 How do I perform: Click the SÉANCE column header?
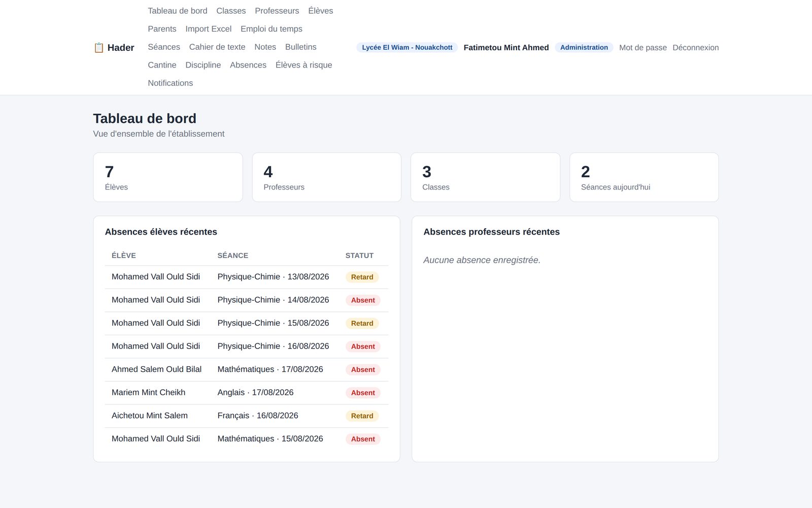233,256
